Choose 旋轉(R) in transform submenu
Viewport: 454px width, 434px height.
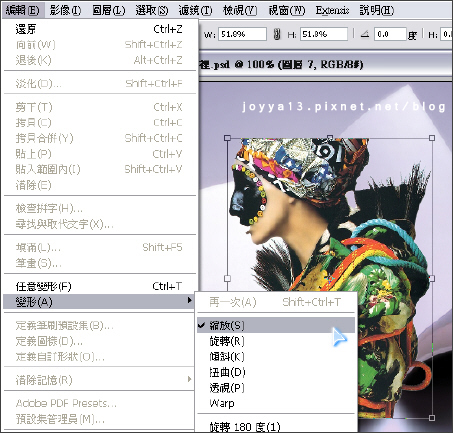(276, 341)
